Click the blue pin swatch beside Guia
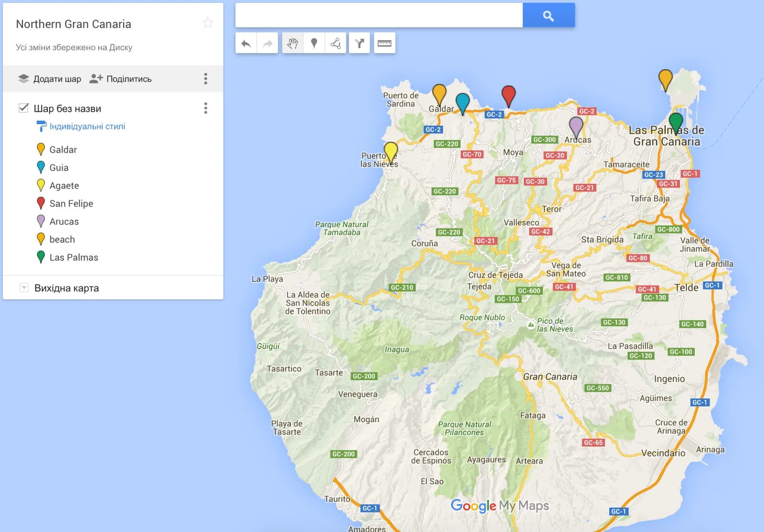This screenshot has height=532, width=764. pyautogui.click(x=41, y=167)
